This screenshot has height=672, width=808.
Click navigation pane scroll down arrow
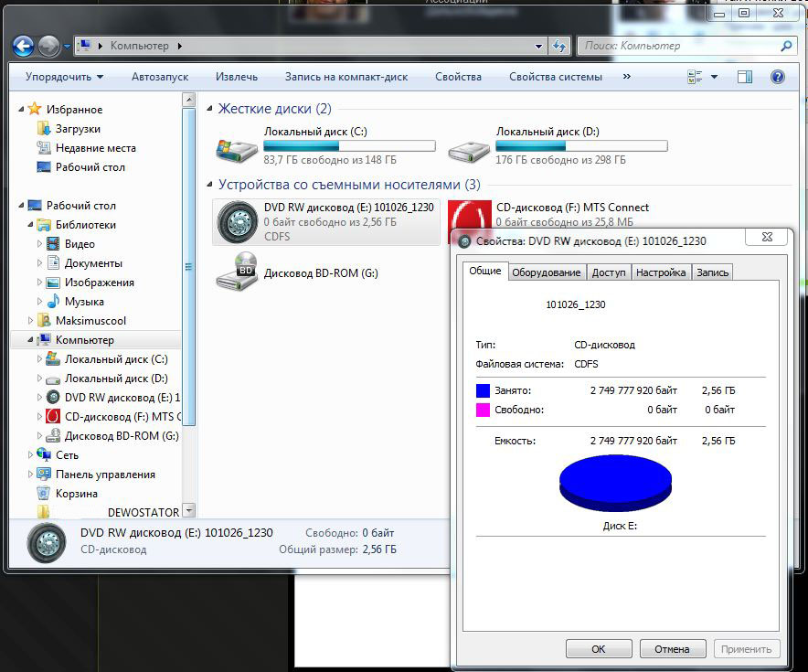point(188,510)
